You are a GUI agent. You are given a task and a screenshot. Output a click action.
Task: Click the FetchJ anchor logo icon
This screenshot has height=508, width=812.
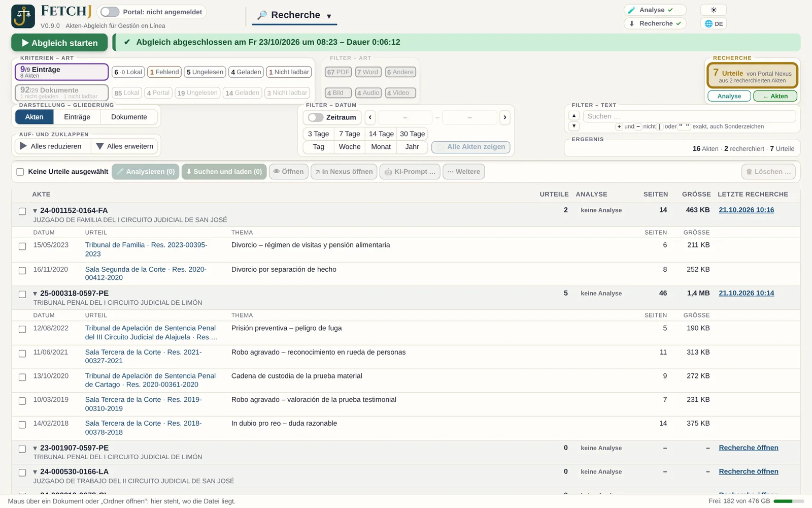click(x=23, y=16)
